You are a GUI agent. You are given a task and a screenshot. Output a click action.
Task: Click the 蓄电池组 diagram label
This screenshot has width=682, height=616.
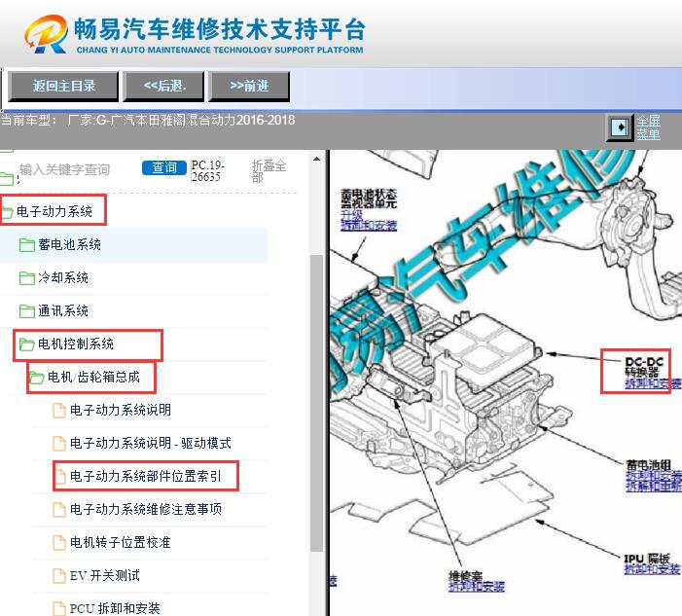pyautogui.click(x=648, y=465)
